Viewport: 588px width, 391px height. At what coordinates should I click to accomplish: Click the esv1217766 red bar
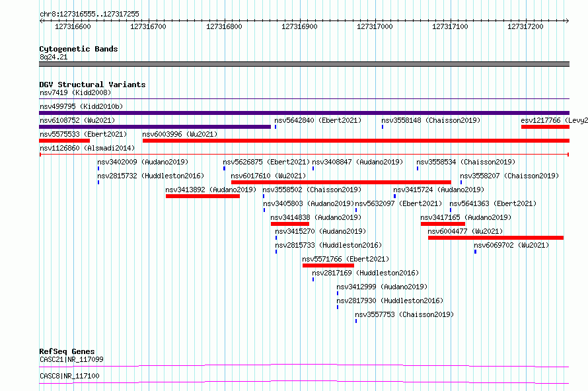[545, 127]
